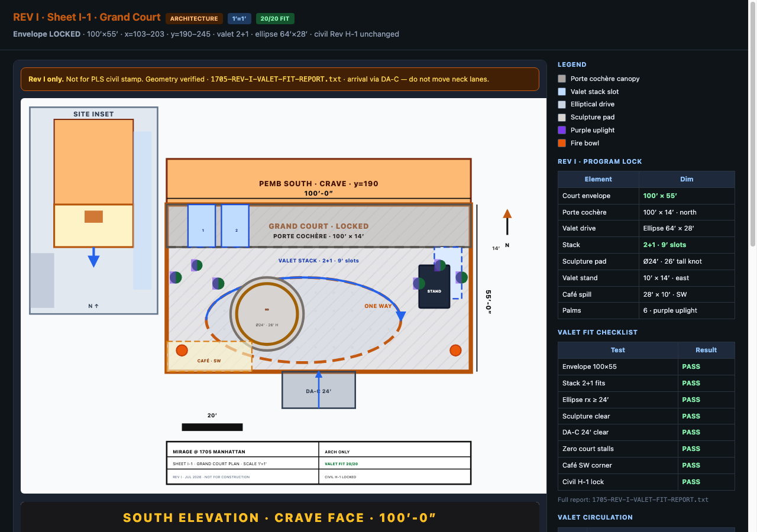Click valet stack slot 1
The height and width of the screenshot is (532, 757).
click(202, 225)
